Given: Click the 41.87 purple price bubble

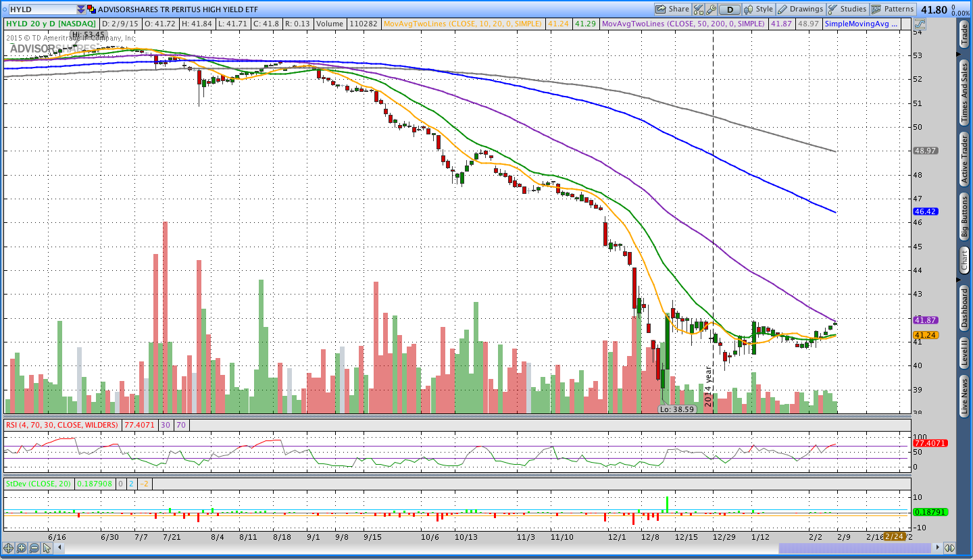Looking at the screenshot, I should point(925,320).
